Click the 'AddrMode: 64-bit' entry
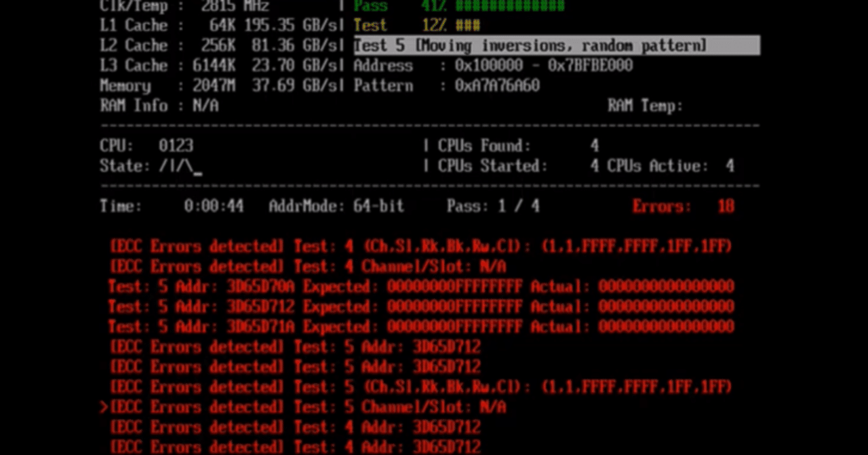Image resolution: width=868 pixels, height=455 pixels. [x=336, y=206]
